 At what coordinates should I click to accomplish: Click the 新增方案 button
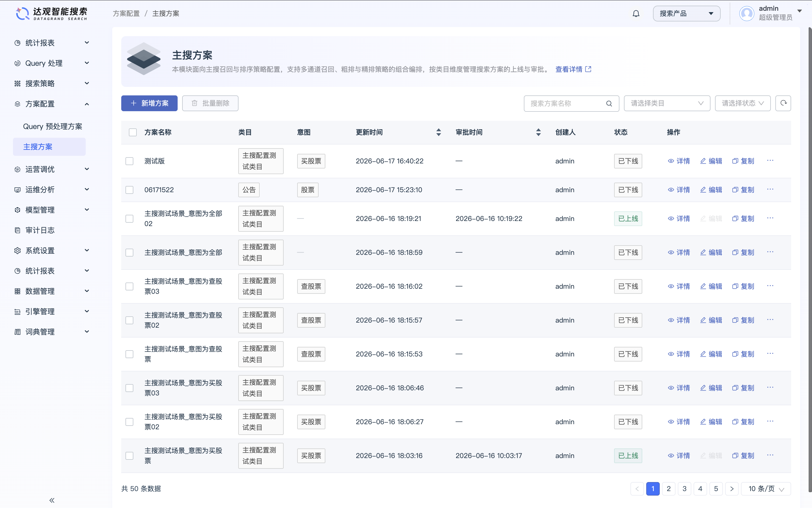coord(149,103)
